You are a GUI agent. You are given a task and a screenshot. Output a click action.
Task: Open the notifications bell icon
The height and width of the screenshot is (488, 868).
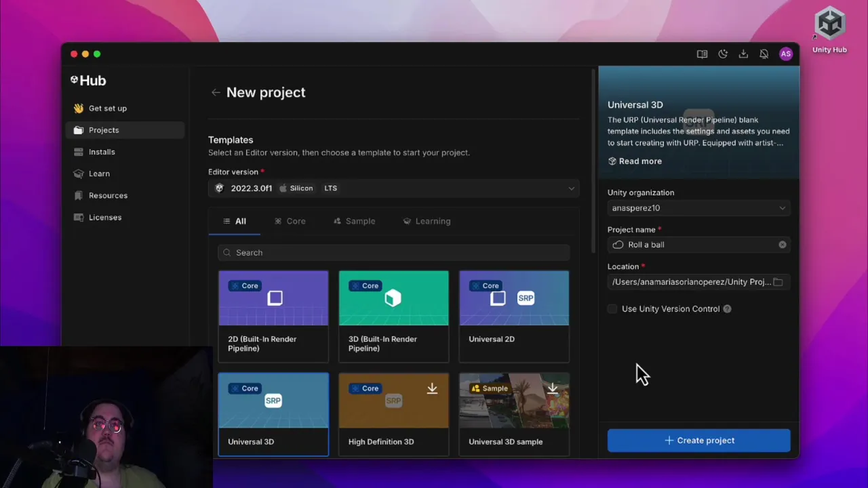point(764,54)
